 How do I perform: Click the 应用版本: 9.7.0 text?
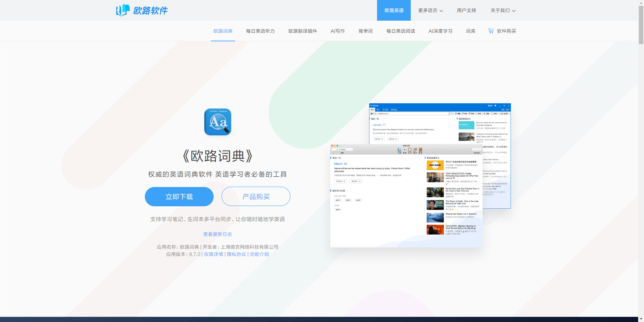tap(183, 254)
